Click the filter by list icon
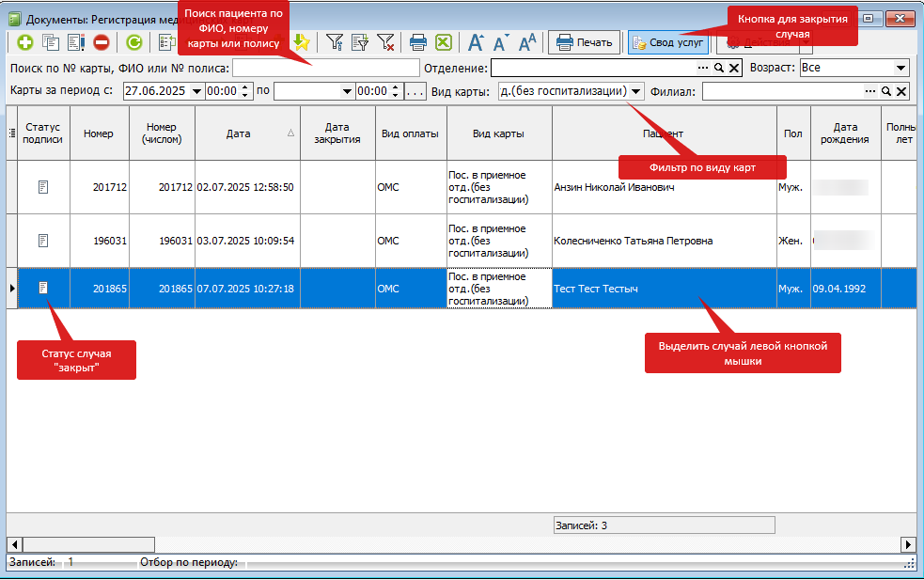 coord(360,42)
